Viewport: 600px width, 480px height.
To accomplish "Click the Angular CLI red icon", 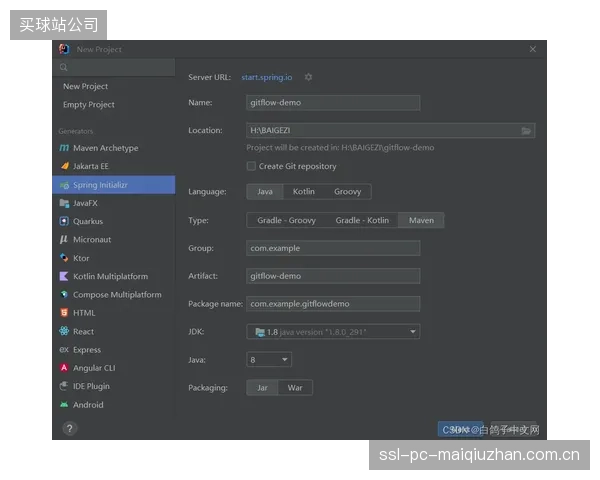I will 64,367.
